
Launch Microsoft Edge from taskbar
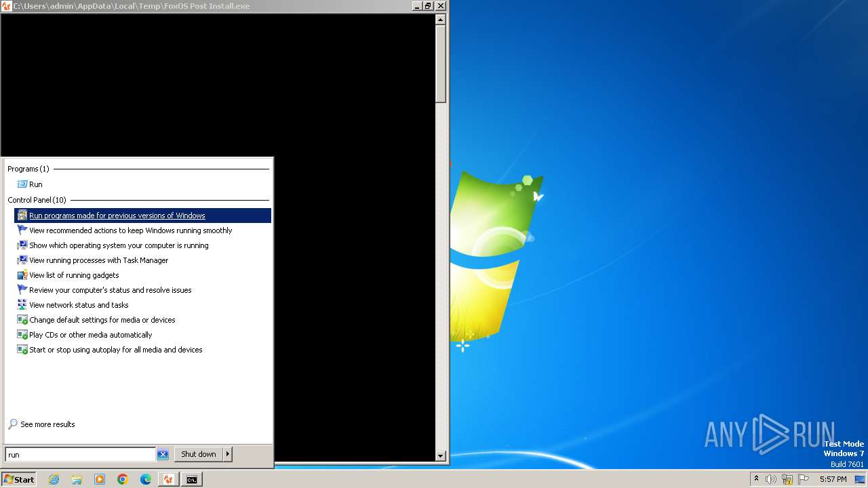(146, 479)
